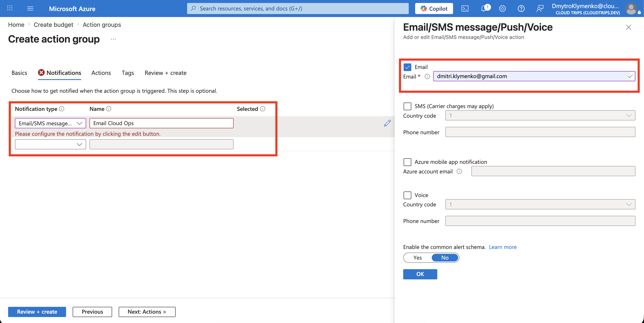Open the Tags tab
The width and height of the screenshot is (644, 323).
(x=128, y=73)
